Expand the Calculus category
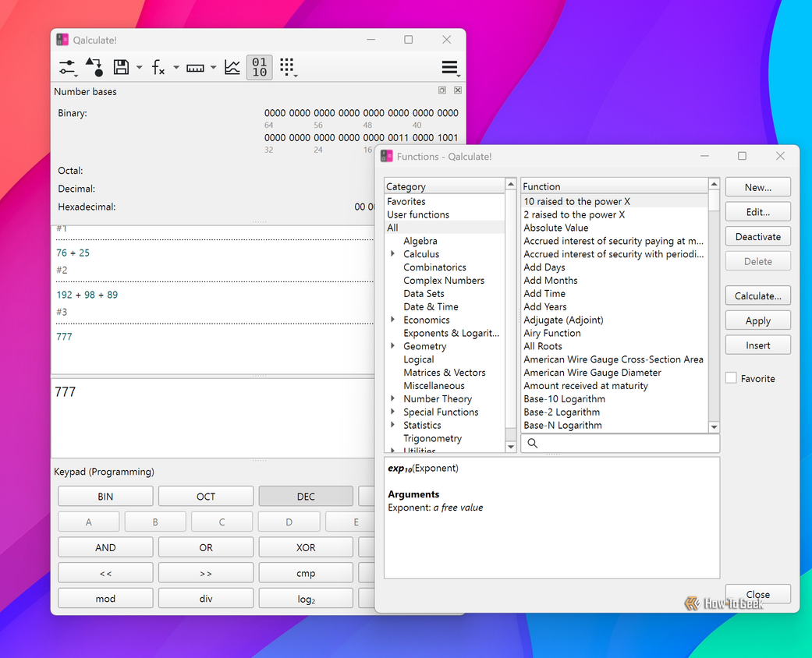 [x=392, y=253]
